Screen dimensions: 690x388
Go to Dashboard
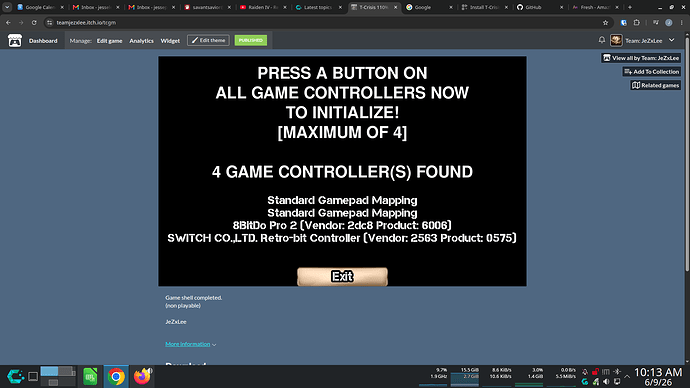click(x=43, y=40)
